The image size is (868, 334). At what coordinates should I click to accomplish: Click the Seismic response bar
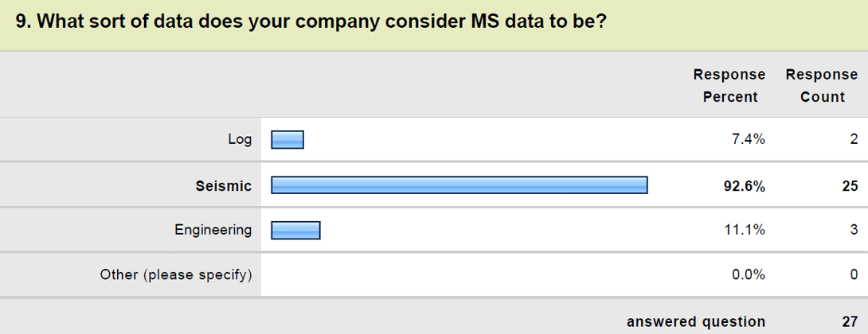coord(459,185)
